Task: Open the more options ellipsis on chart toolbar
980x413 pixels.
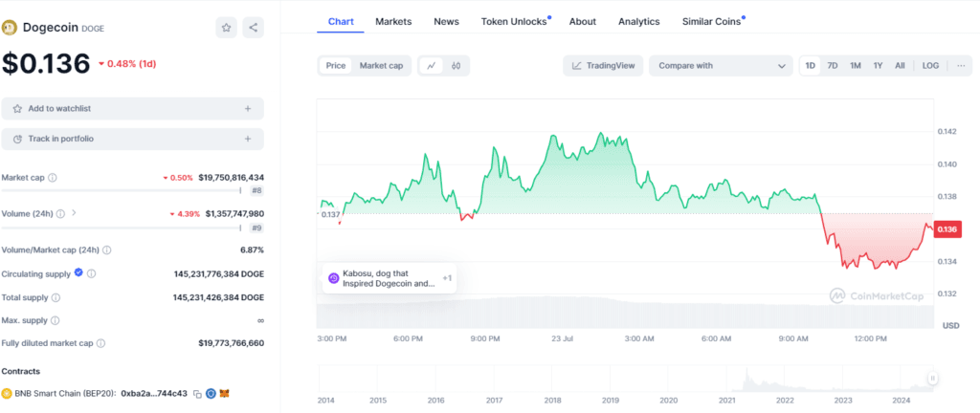Action: click(961, 66)
